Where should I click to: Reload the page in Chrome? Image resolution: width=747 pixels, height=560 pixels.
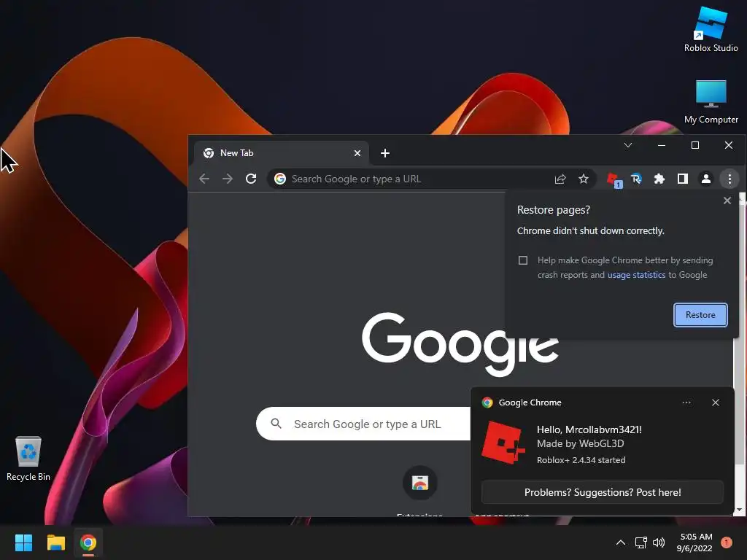(x=251, y=179)
